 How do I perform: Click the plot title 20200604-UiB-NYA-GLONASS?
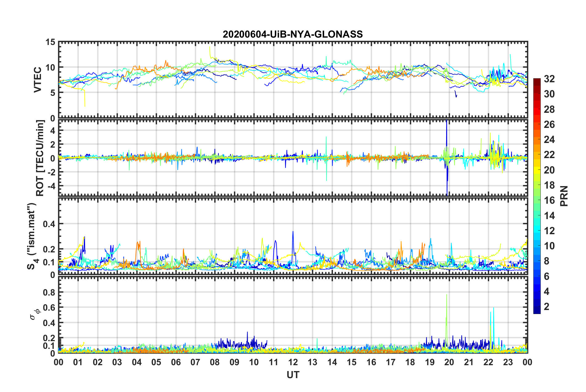293,34
